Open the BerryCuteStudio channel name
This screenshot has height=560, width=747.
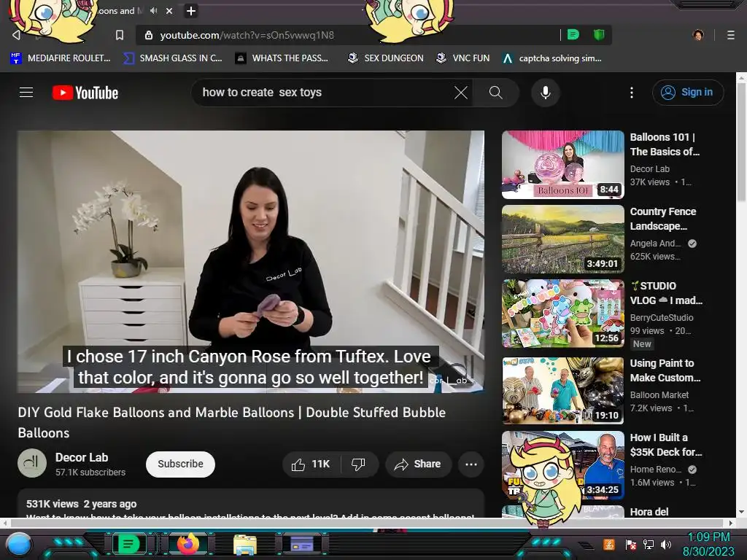tap(662, 318)
